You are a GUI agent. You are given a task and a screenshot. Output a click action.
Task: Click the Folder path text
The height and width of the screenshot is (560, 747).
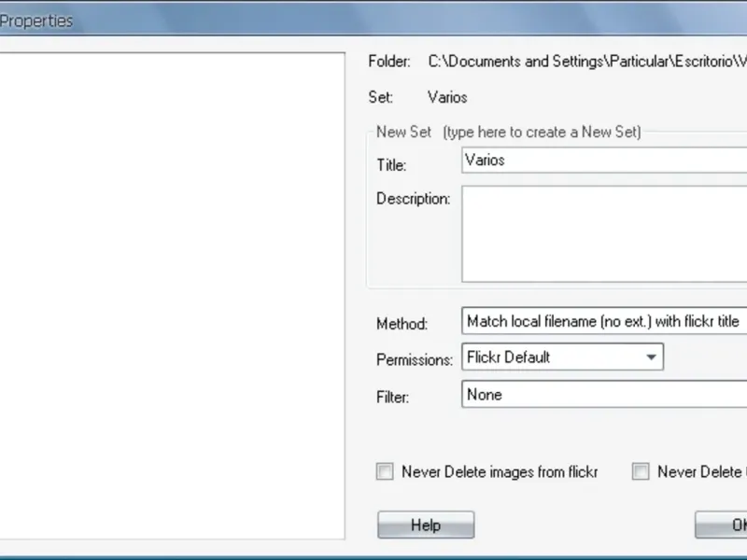coord(586,62)
